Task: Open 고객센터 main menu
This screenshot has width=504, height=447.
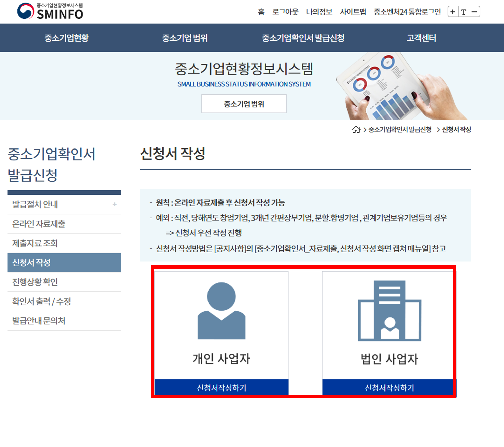Action: tap(421, 38)
